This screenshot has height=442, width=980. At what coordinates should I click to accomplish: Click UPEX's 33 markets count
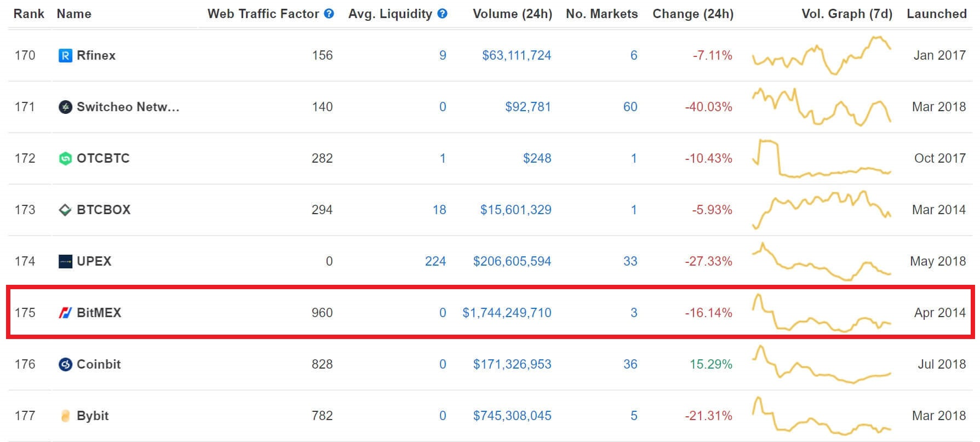point(630,261)
